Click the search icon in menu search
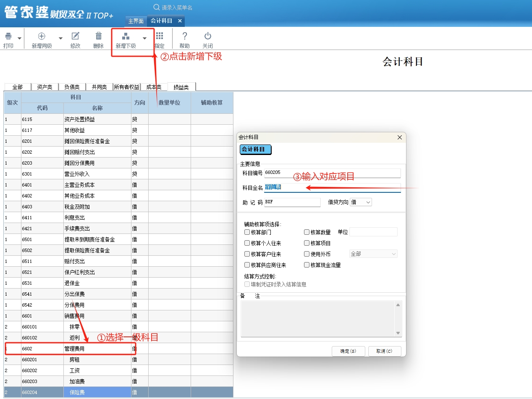The image size is (532, 399). point(157,7)
